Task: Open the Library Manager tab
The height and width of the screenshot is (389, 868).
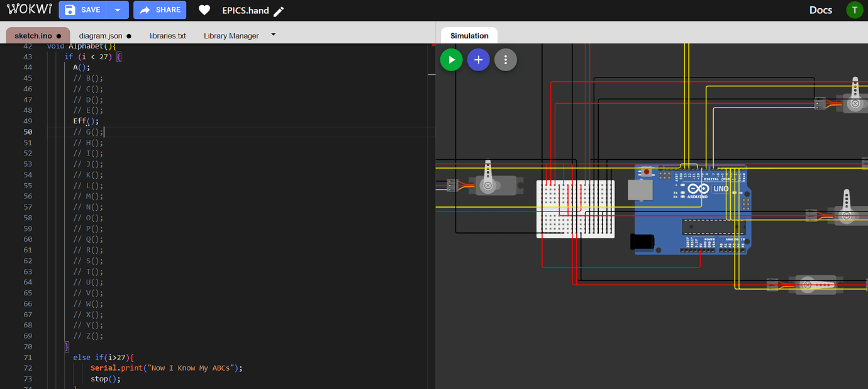Action: (x=232, y=36)
